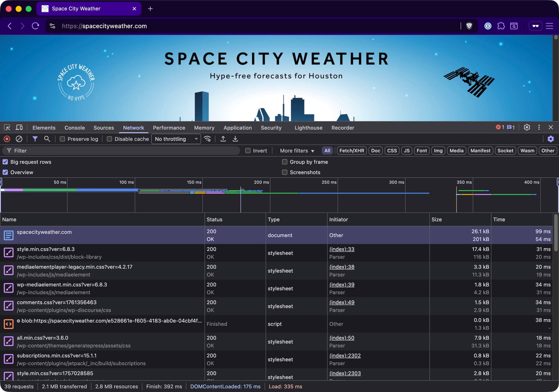The width and height of the screenshot is (559, 392).
Task: Click the record network log icon
Action: click(x=7, y=139)
